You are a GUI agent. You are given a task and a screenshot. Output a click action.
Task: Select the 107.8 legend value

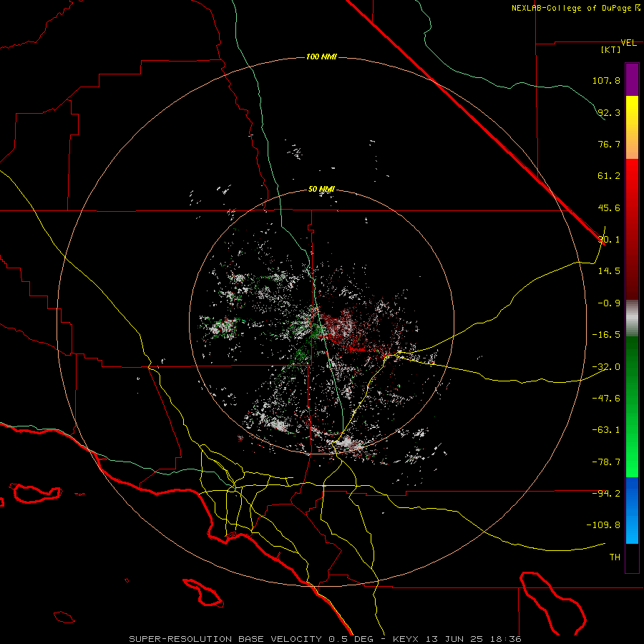click(606, 80)
